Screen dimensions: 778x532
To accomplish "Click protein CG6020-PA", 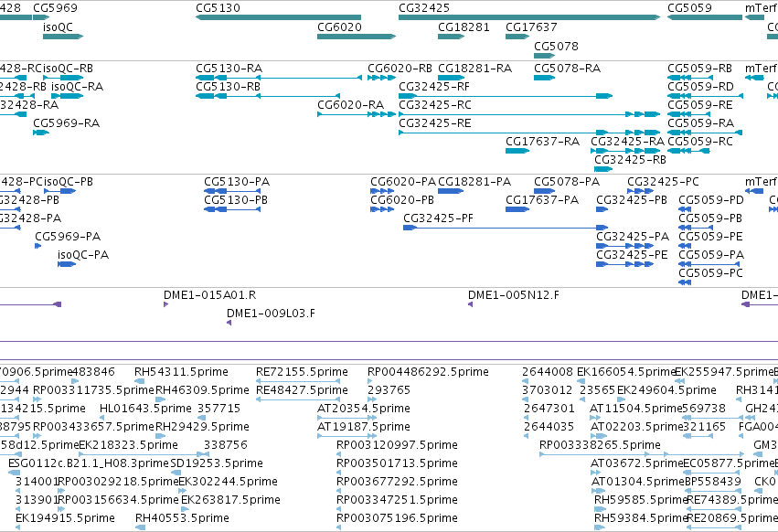I will [x=382, y=191].
